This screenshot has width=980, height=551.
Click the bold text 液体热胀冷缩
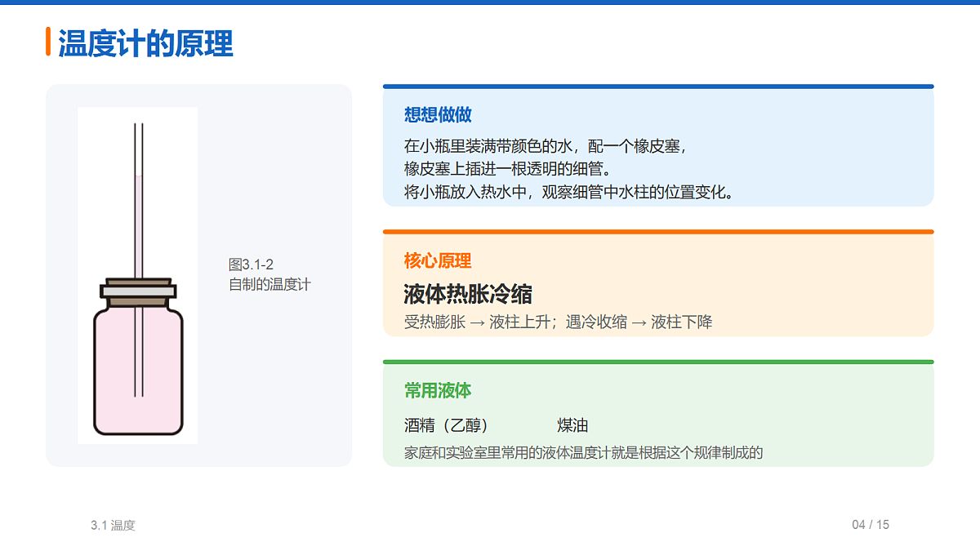[468, 294]
